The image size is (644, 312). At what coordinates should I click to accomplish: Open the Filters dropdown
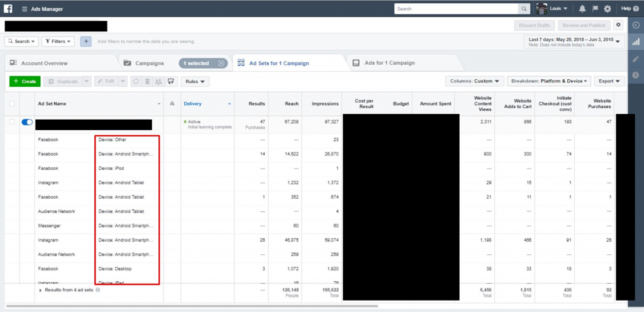[58, 42]
